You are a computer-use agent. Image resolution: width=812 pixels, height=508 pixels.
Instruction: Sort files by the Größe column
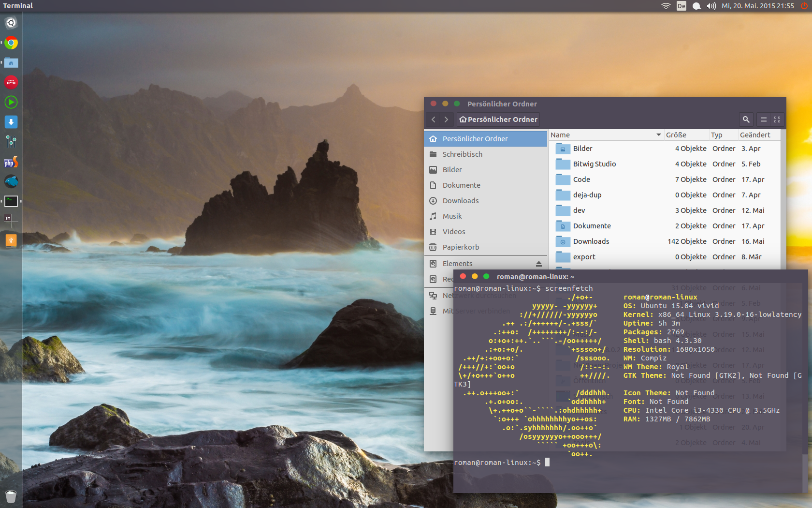(x=687, y=135)
